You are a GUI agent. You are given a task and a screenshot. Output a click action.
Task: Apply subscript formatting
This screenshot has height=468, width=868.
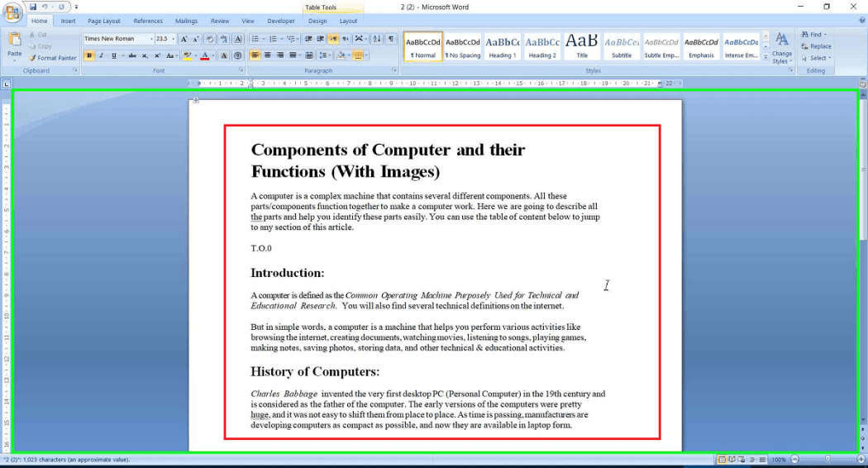click(145, 55)
